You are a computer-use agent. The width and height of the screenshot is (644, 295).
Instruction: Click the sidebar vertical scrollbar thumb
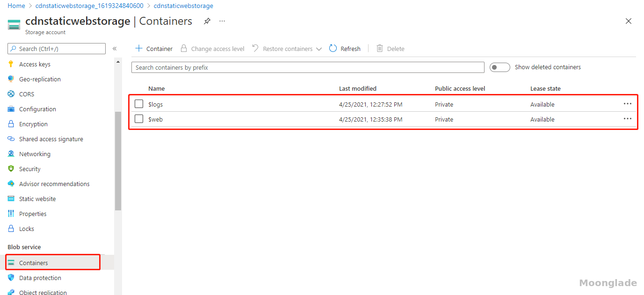click(x=118, y=161)
